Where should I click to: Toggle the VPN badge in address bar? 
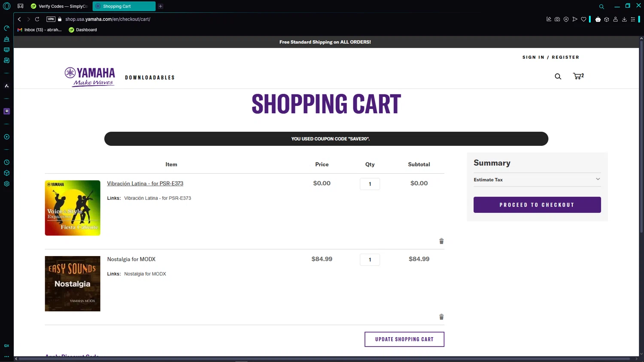[x=51, y=19]
